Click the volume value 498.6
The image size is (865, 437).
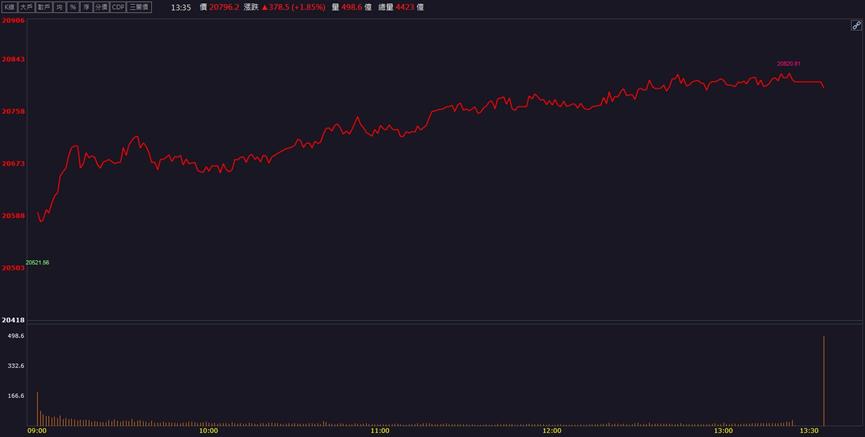pos(350,8)
